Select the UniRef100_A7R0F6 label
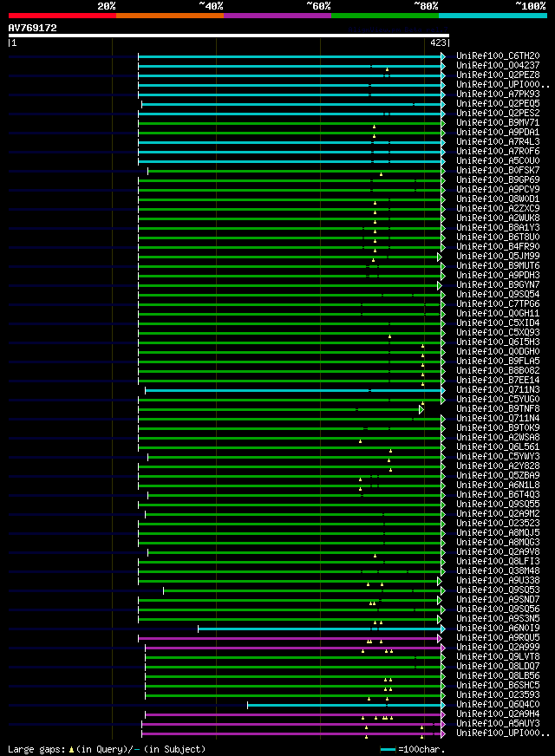 (498, 152)
